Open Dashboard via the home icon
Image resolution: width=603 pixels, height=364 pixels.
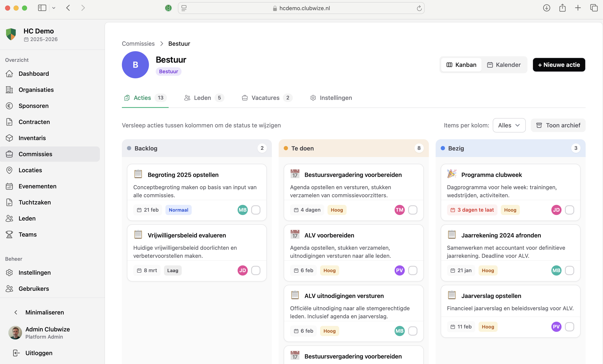[10, 73]
